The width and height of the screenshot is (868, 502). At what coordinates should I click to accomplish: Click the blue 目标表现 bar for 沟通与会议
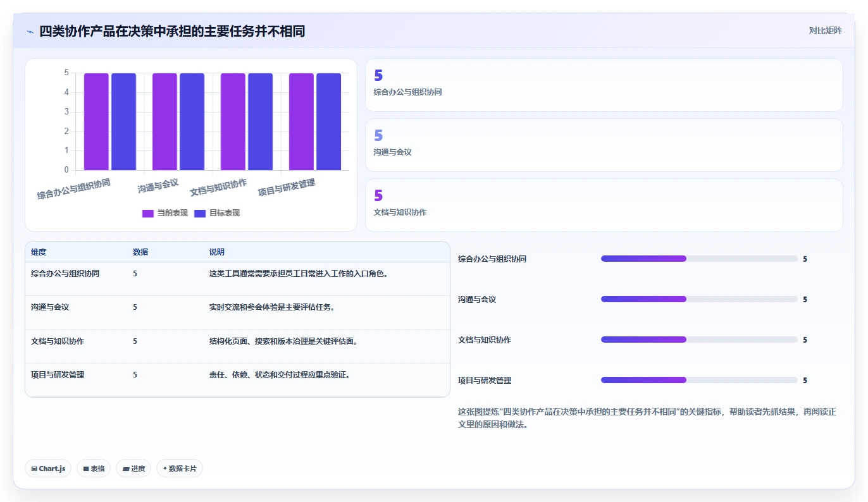192,121
